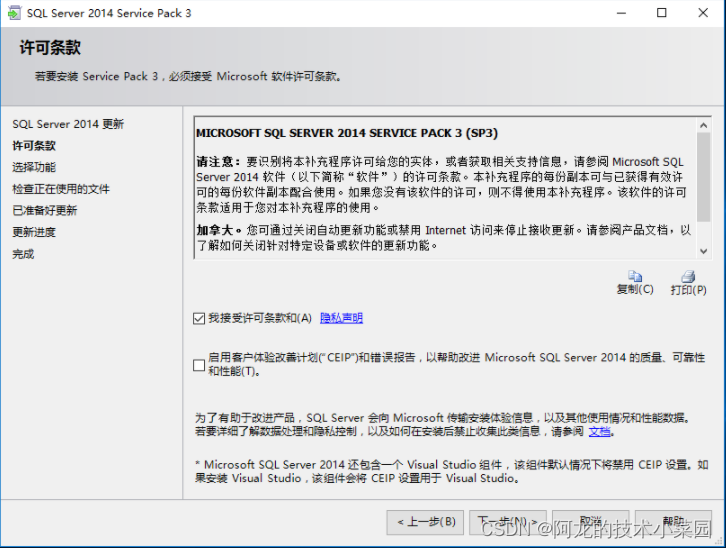
Task: Select the 'SQL Server 2014 更新' step
Action: 68,124
